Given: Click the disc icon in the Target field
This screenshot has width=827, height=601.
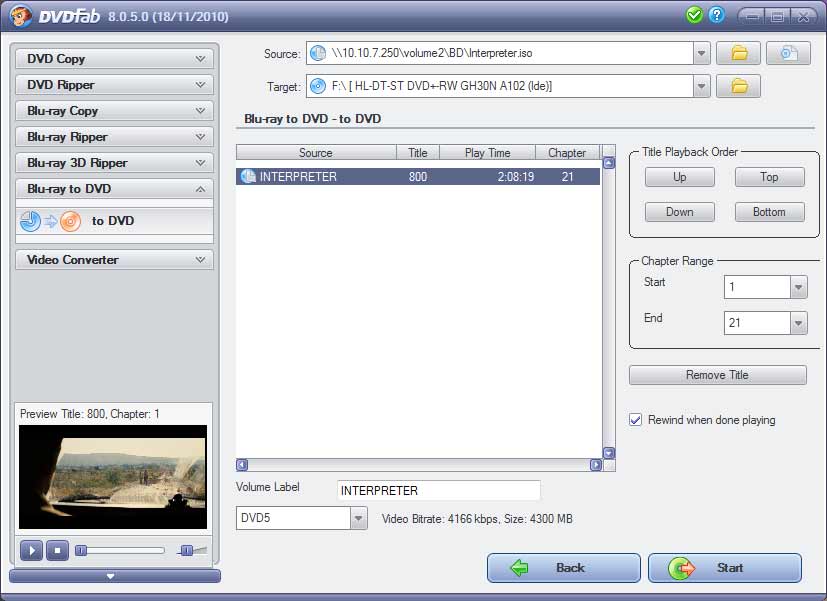Looking at the screenshot, I should (x=318, y=86).
